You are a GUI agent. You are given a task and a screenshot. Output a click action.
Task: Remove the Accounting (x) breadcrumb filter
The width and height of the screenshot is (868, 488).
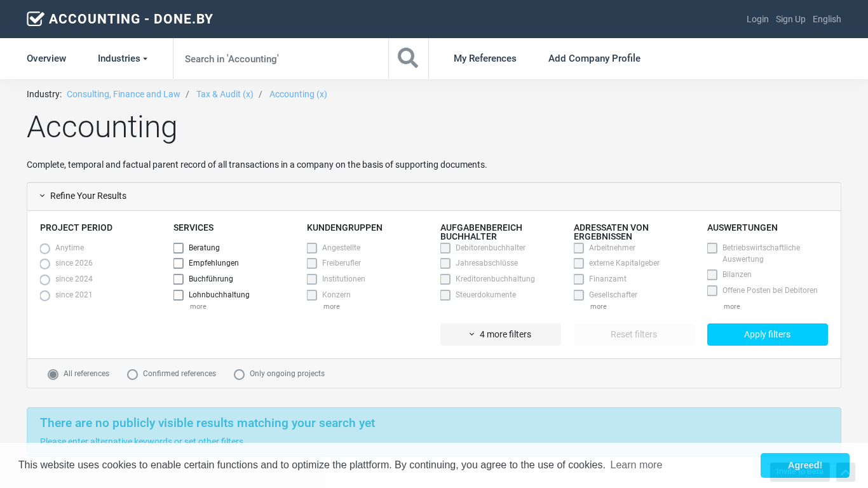[x=298, y=94]
